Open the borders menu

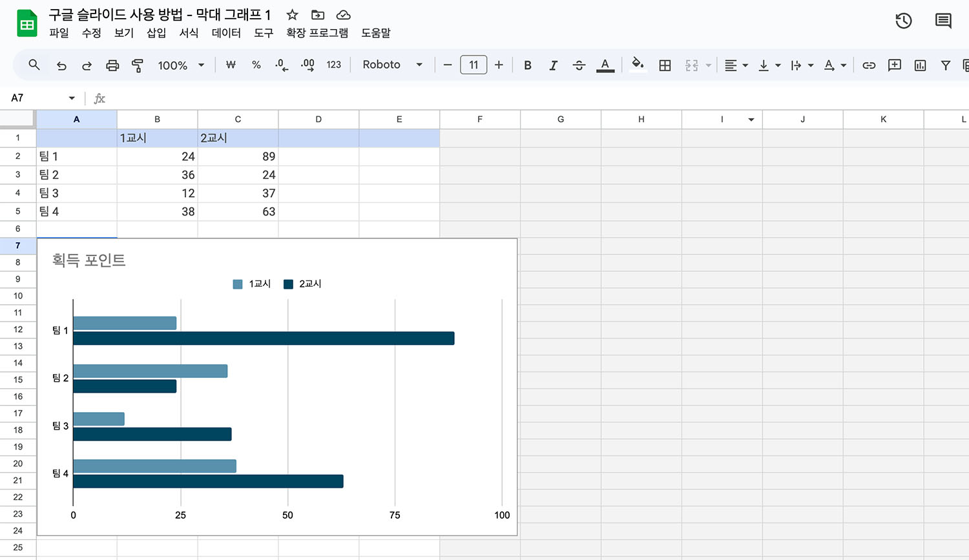point(665,65)
